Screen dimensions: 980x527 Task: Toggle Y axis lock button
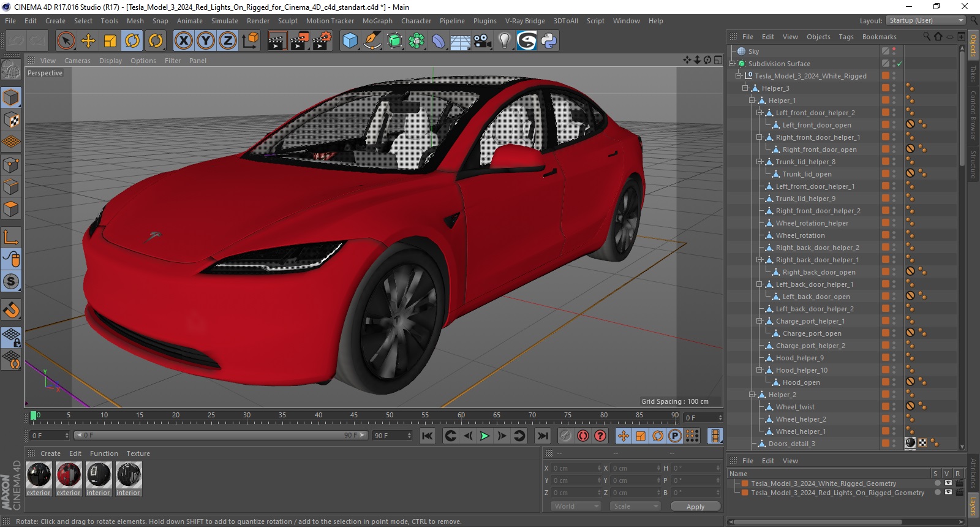(x=206, y=41)
